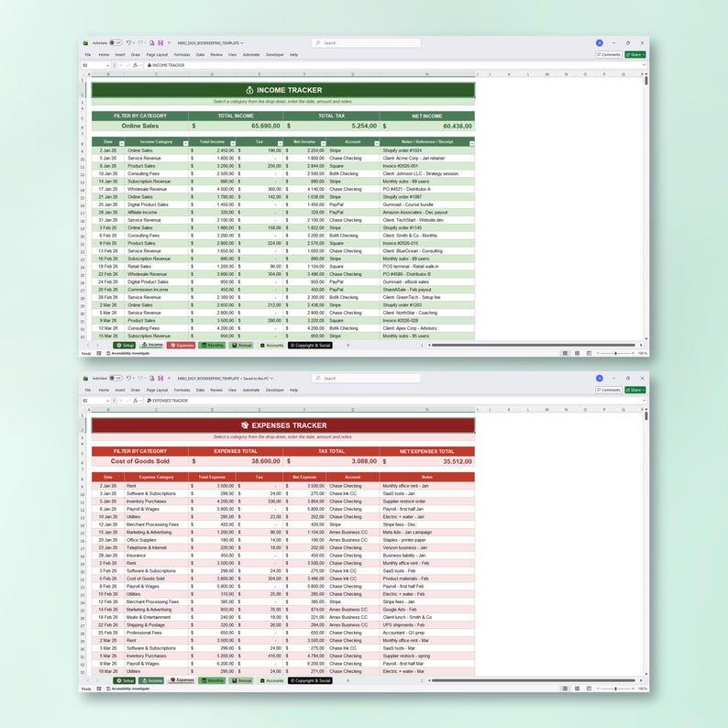Select the Online Sales filter-by-category cell
Image resolution: width=728 pixels, height=728 pixels.
[139, 126]
